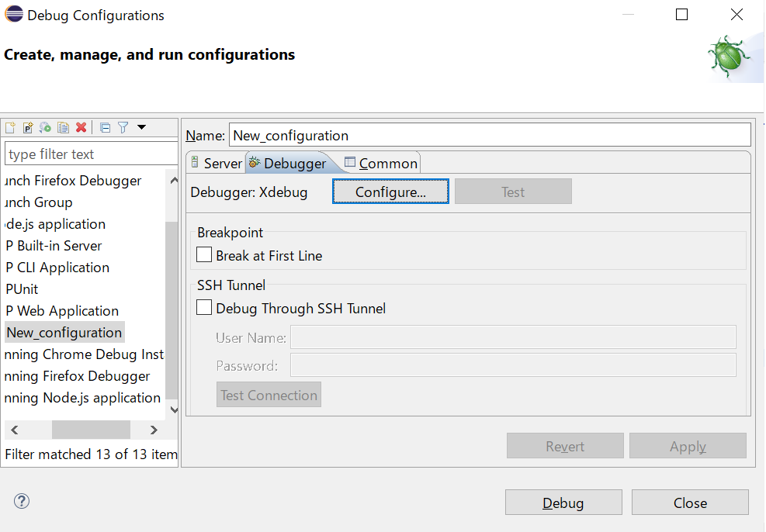
Task: Click the horizontal scroll right arrow
Action: 154,430
